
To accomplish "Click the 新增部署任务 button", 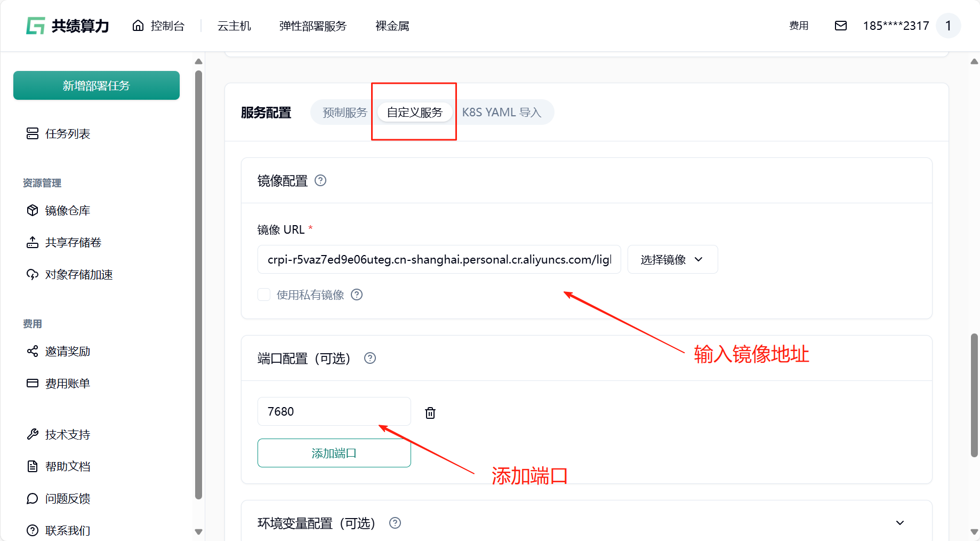I will [x=97, y=85].
